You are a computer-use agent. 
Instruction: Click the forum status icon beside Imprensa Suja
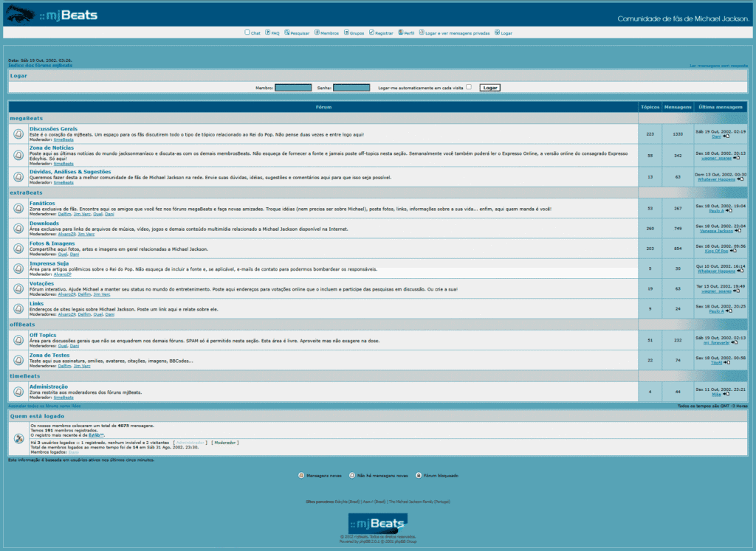(x=18, y=268)
